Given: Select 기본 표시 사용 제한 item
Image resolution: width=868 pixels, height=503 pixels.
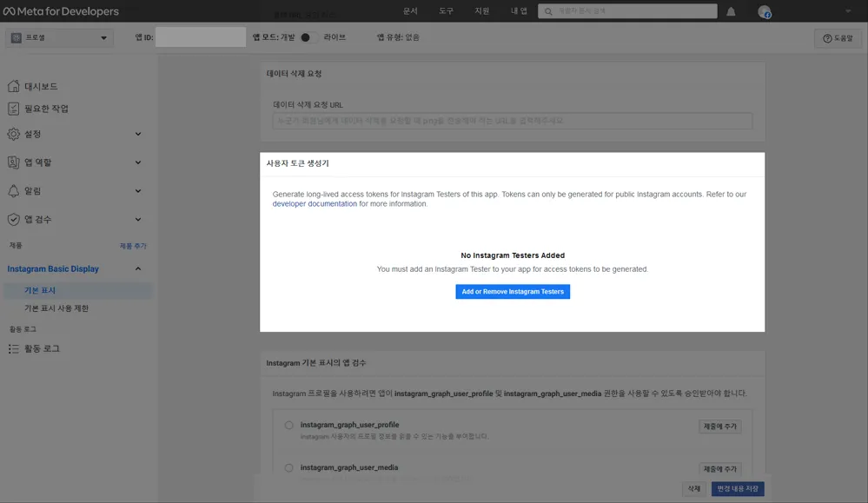Looking at the screenshot, I should [x=56, y=308].
